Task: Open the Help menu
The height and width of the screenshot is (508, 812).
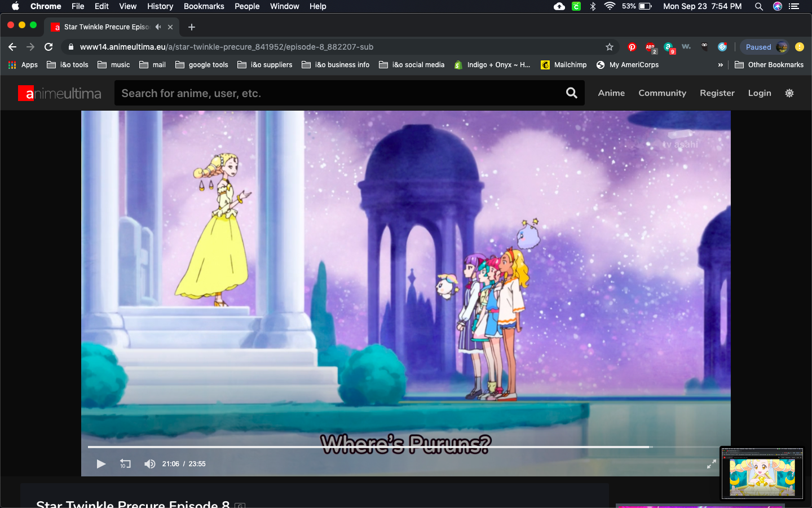Action: tap(318, 6)
